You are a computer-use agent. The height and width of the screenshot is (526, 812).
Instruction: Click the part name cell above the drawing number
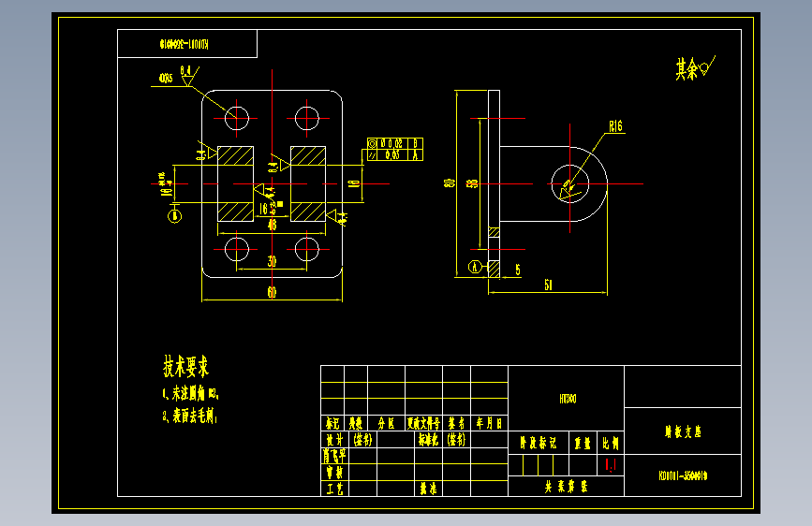click(683, 431)
